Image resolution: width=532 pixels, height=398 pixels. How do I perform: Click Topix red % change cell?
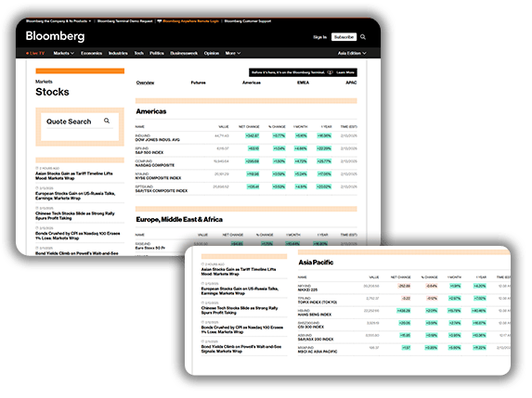[432, 299]
